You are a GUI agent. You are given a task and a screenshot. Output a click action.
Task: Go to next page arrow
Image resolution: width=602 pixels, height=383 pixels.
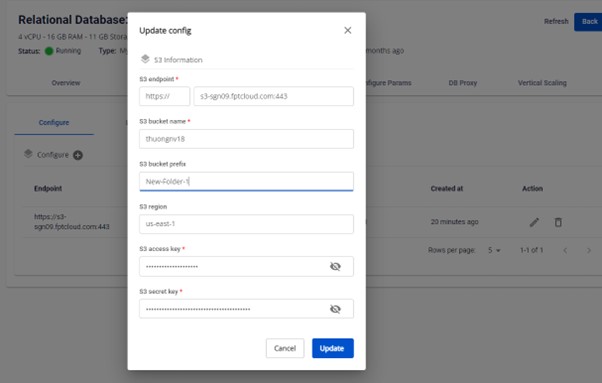pyautogui.click(x=589, y=251)
